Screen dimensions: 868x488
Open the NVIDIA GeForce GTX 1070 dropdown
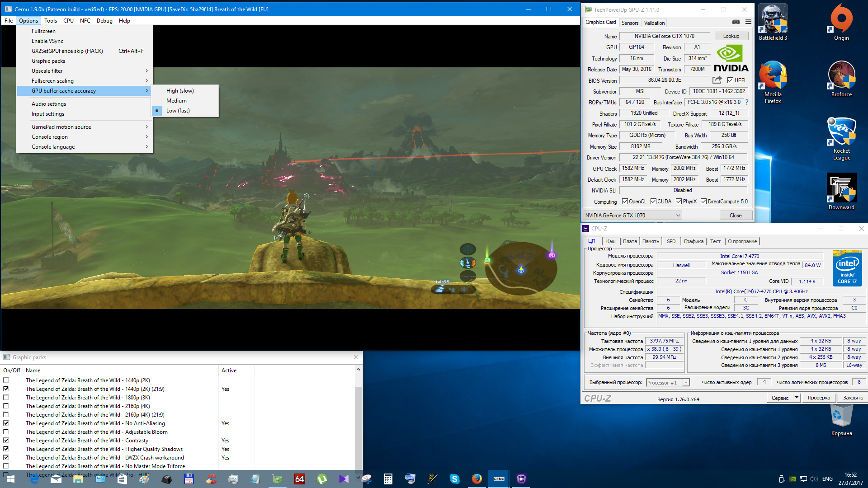[632, 216]
